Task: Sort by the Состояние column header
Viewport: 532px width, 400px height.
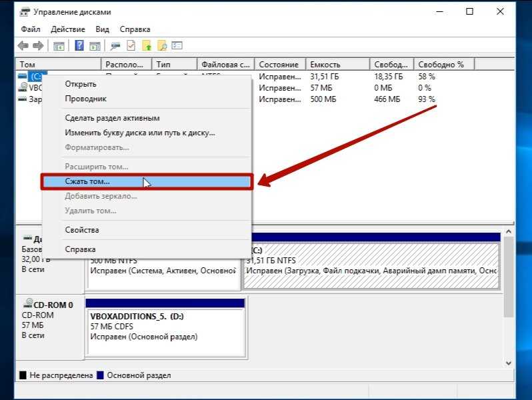Action: (x=280, y=64)
